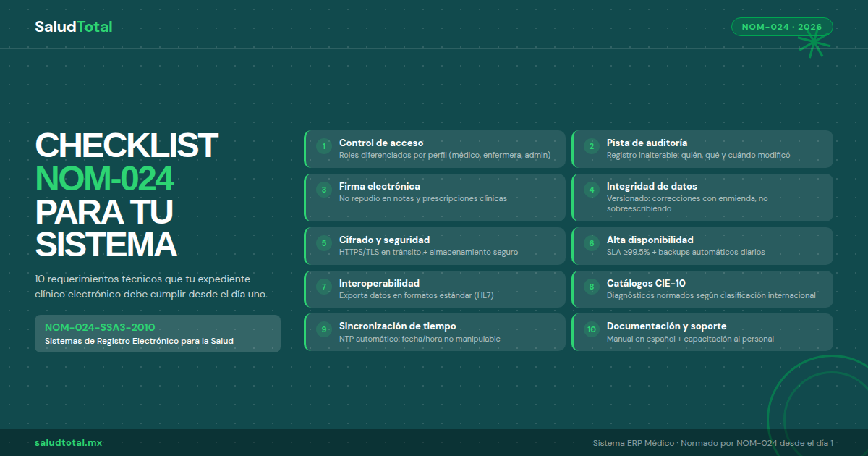Click the footer text about Sistema ERP Médico
Screen dimensions: 868x456
[712, 442]
